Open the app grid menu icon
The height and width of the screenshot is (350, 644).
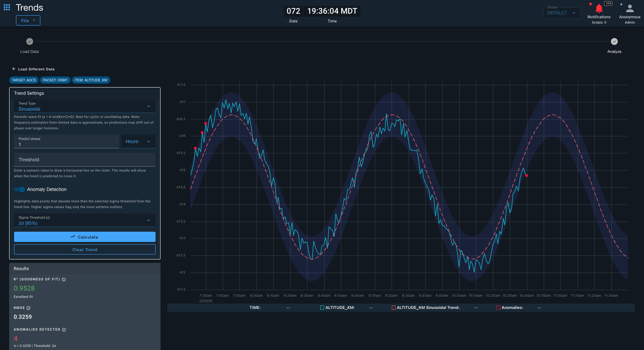click(x=7, y=7)
